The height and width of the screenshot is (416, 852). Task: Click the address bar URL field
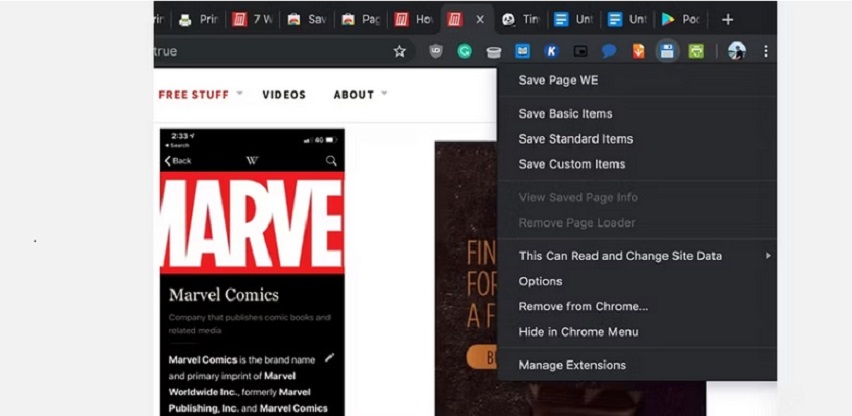click(283, 52)
